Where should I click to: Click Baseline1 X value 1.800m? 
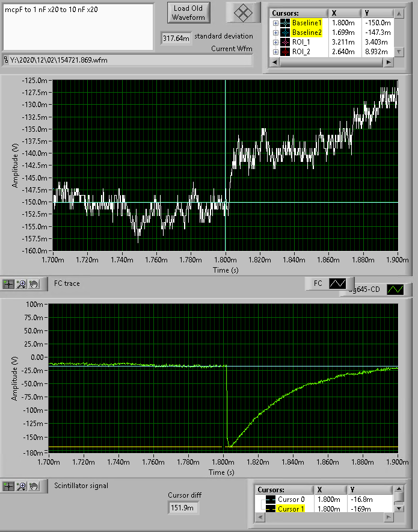343,23
